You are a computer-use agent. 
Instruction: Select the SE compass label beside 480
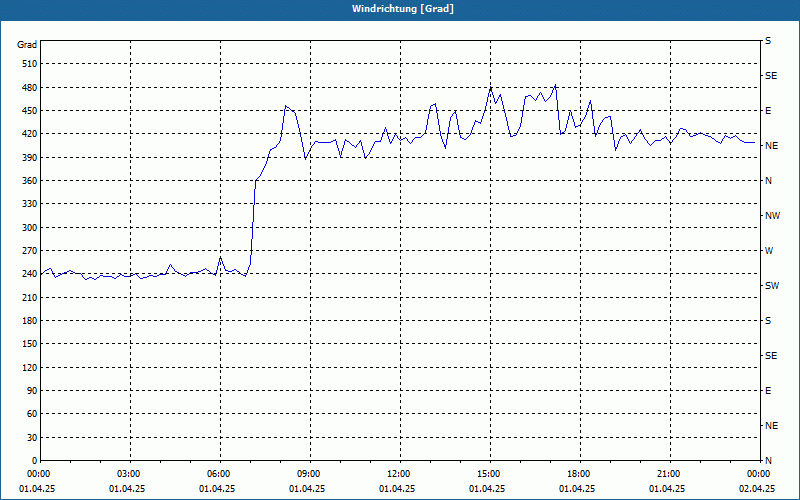click(x=771, y=76)
